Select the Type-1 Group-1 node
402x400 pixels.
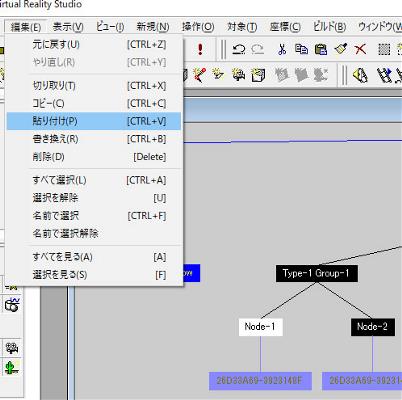pyautogui.click(x=317, y=273)
